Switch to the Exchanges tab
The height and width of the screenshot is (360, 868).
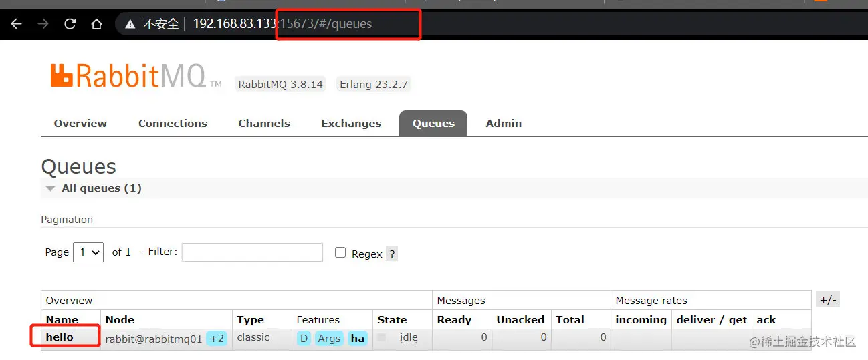351,123
